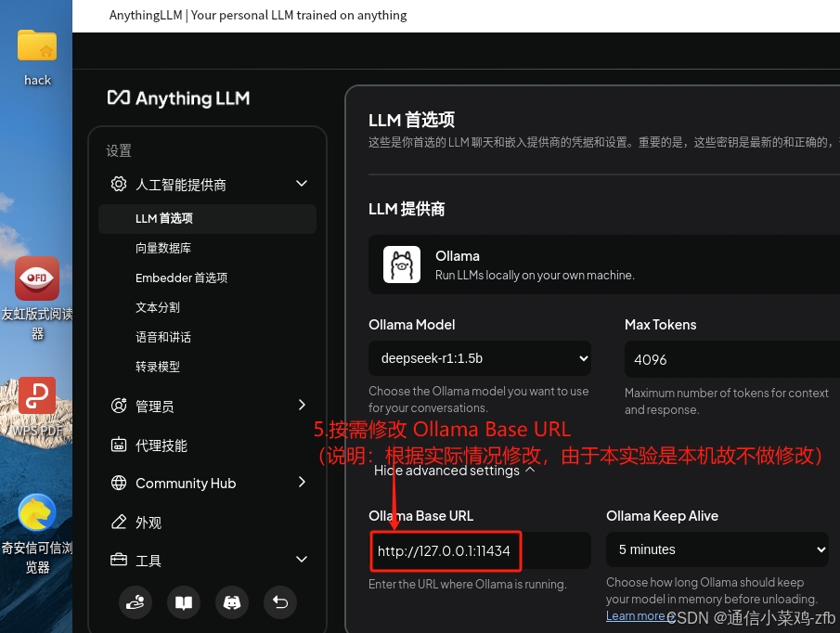
Task: Open 语音和讲话 settings
Action: point(163,337)
